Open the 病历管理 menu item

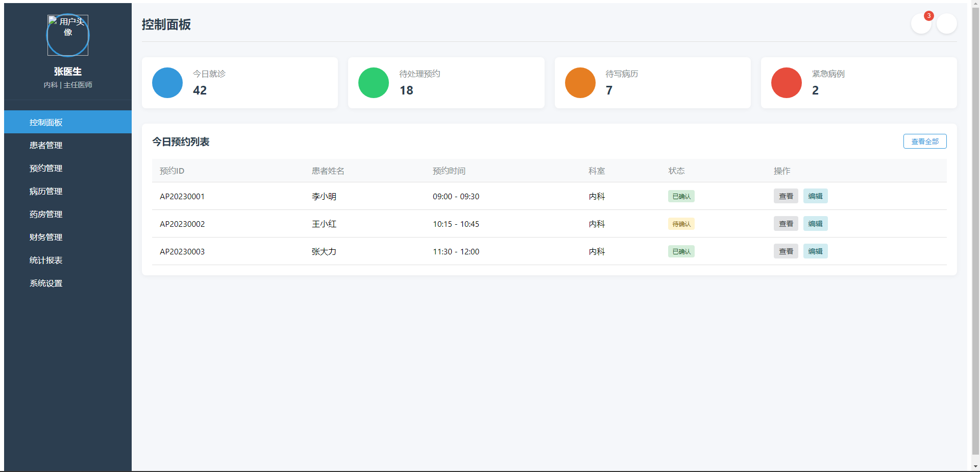click(x=46, y=191)
